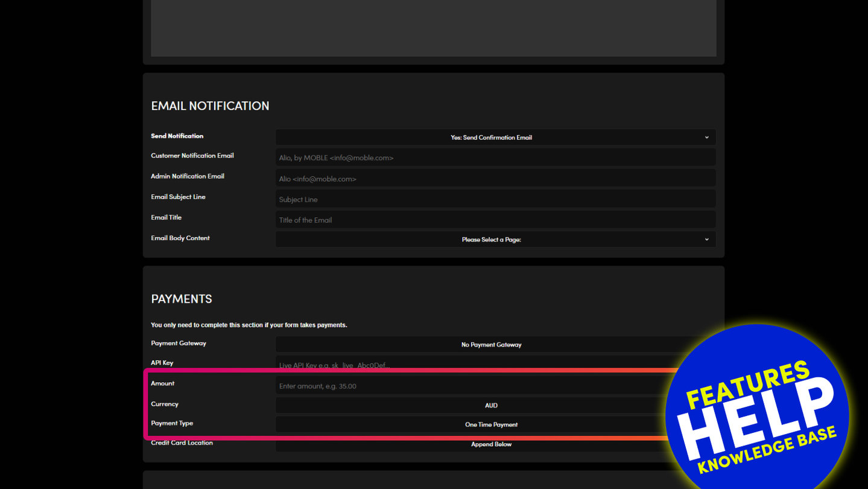Open the Payment Gateway dropdown
This screenshot has width=868, height=489.
491,345
